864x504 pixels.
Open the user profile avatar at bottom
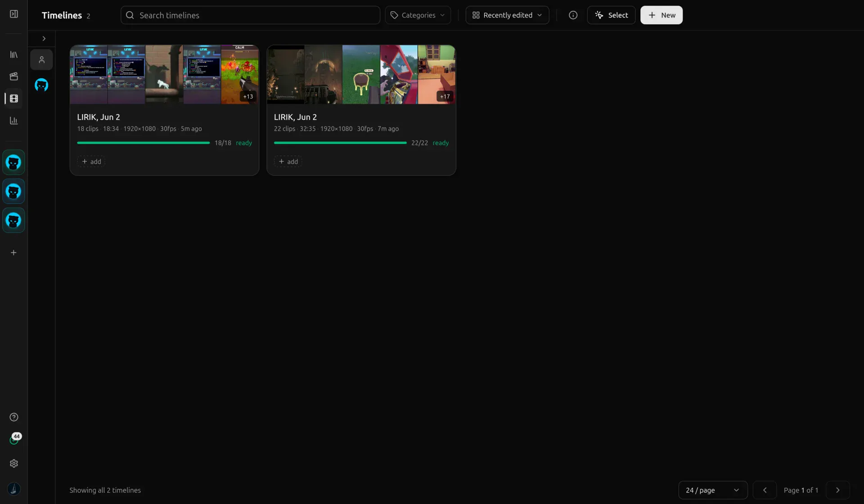[x=14, y=489]
